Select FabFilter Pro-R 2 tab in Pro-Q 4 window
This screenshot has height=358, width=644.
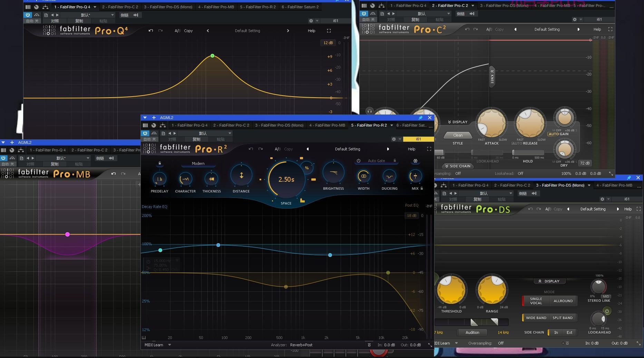point(258,7)
